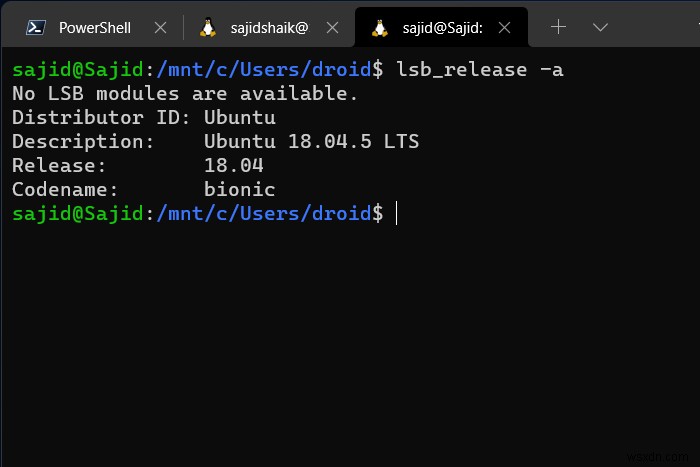The image size is (700, 467).
Task: Click the Ubuntu 18.04.5 LTS description text
Action: [x=311, y=141]
